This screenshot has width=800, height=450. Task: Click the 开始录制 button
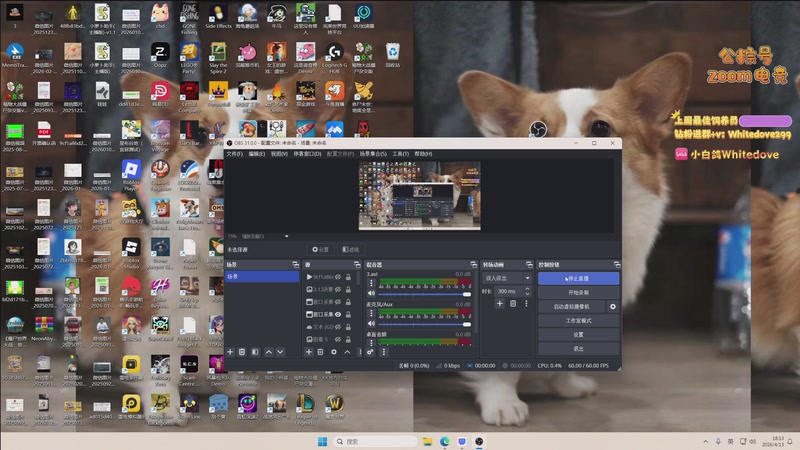pyautogui.click(x=578, y=292)
